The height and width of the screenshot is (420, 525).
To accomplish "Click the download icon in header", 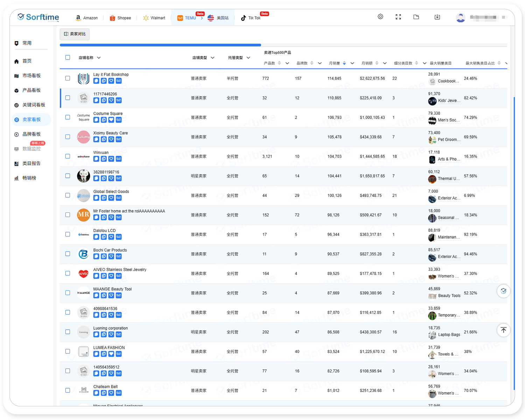I will (437, 17).
